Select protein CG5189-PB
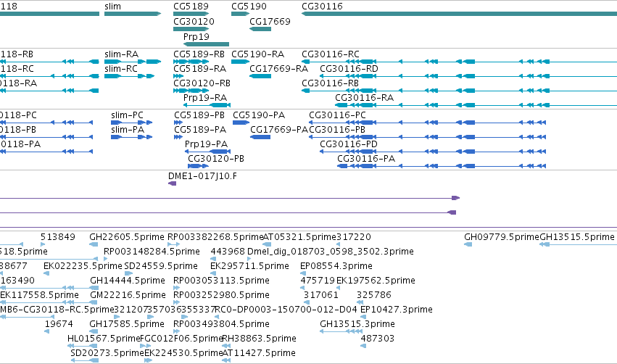Screen dimensions: 617x364 coord(199,115)
